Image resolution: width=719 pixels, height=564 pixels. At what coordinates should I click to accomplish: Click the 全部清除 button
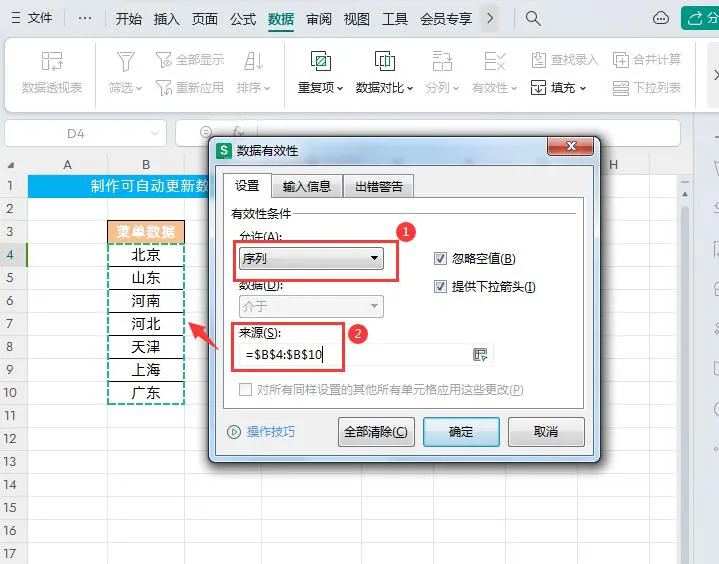pos(376,432)
